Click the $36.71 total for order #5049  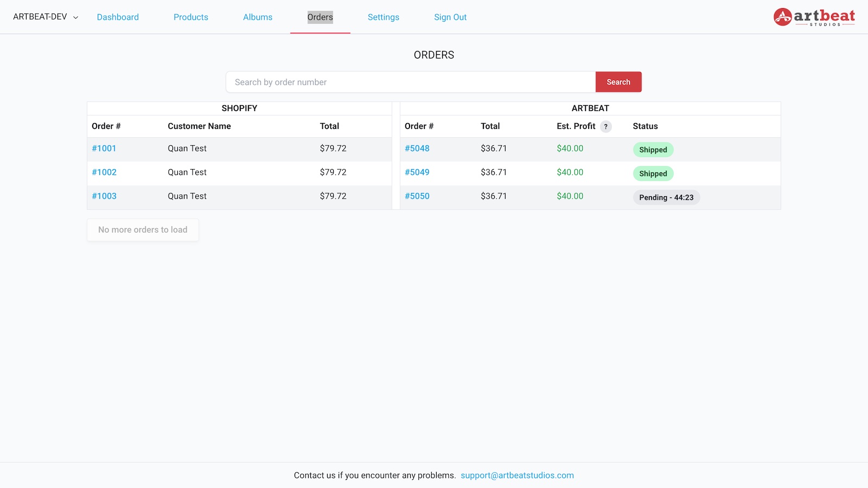[x=494, y=172]
